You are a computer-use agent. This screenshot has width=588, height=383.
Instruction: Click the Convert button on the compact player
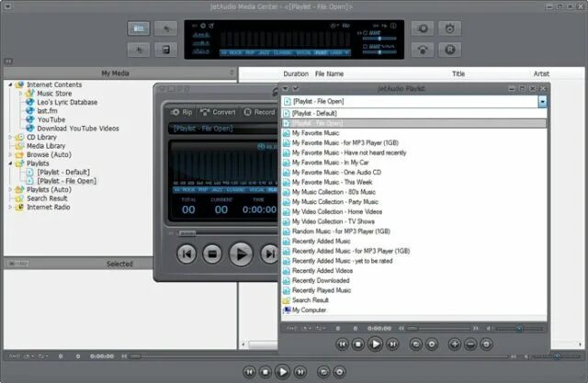tap(218, 112)
